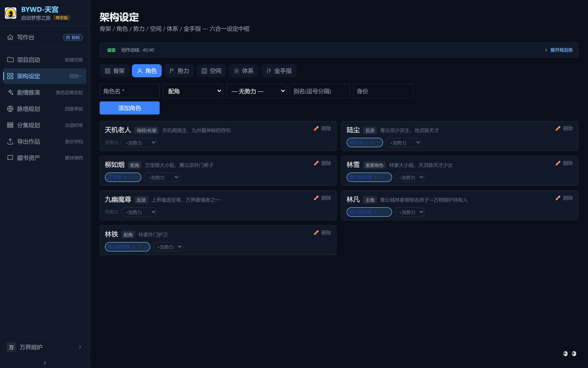Switch to the 金手指 tab
Screen dimensions: 588x368
tap(279, 71)
